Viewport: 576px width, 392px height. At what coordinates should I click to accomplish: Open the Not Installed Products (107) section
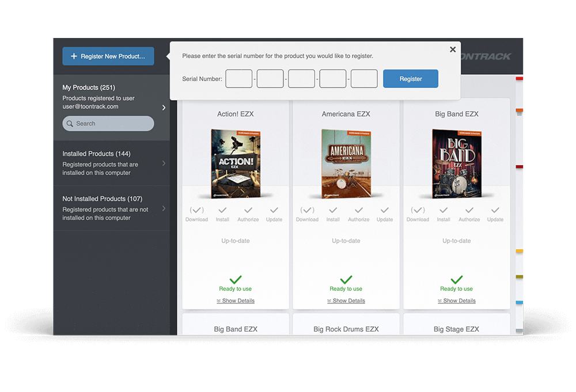pyautogui.click(x=111, y=208)
